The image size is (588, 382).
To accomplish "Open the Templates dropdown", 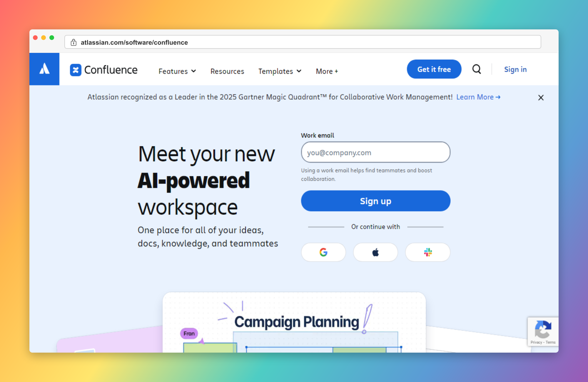I will click(279, 71).
